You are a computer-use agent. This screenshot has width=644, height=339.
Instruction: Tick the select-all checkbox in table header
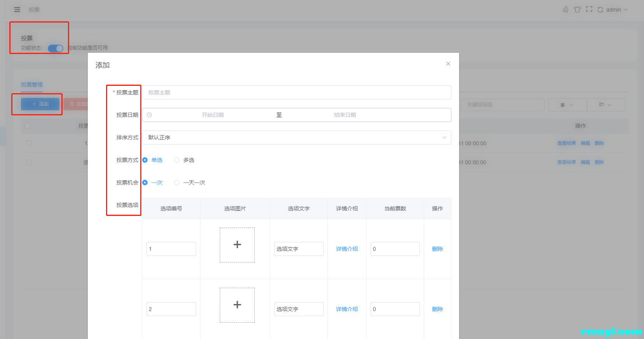pos(28,126)
